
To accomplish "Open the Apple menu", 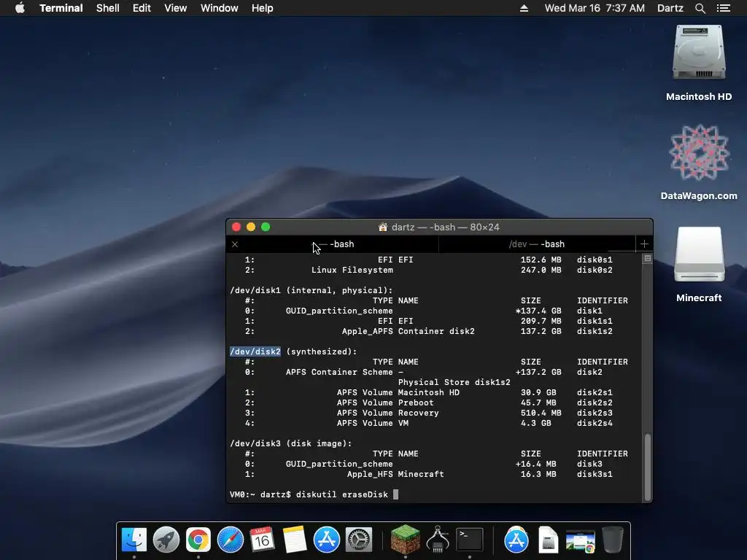I will coord(20,8).
